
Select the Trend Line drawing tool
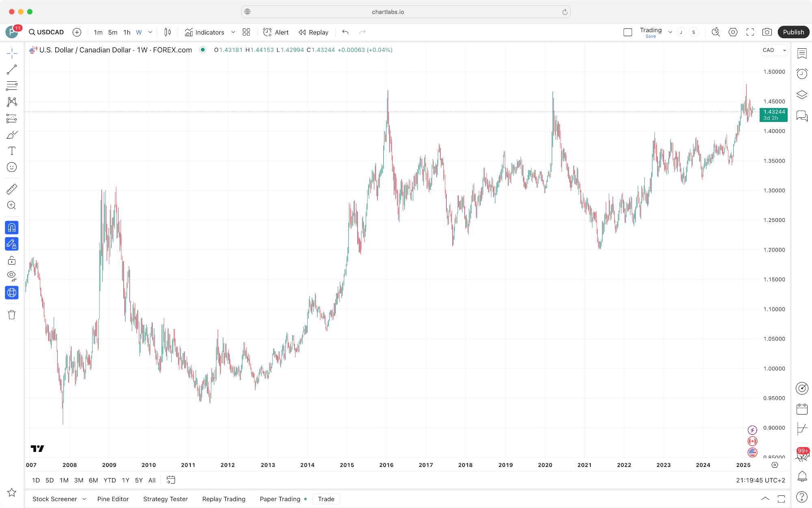click(12, 70)
